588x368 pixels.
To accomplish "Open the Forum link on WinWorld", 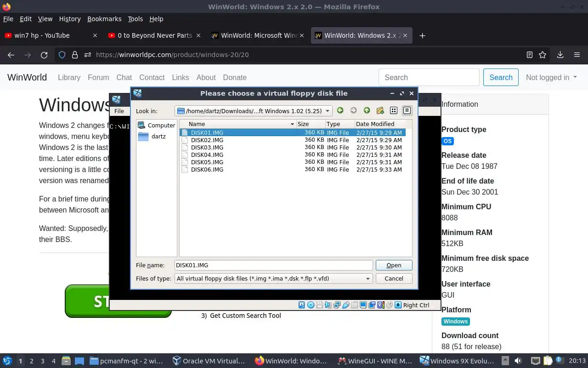I will click(98, 77).
